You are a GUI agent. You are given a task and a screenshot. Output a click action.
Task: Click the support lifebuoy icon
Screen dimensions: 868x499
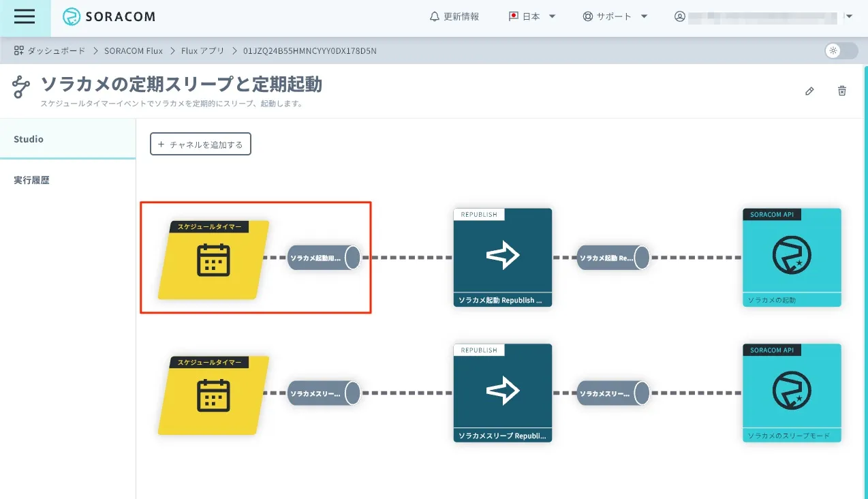(x=588, y=17)
